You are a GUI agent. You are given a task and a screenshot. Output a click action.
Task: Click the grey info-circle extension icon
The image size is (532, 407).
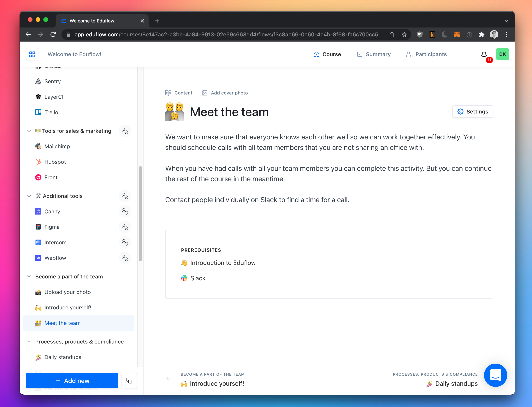coord(469,35)
